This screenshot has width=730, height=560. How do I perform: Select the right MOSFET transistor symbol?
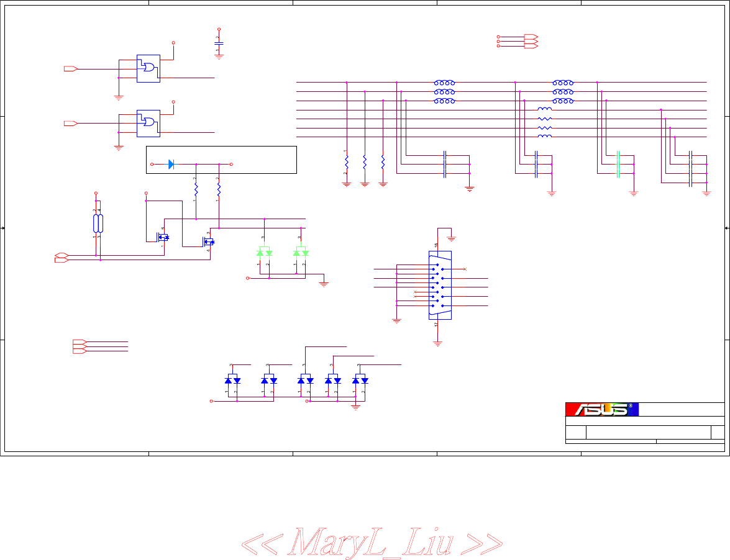208,242
